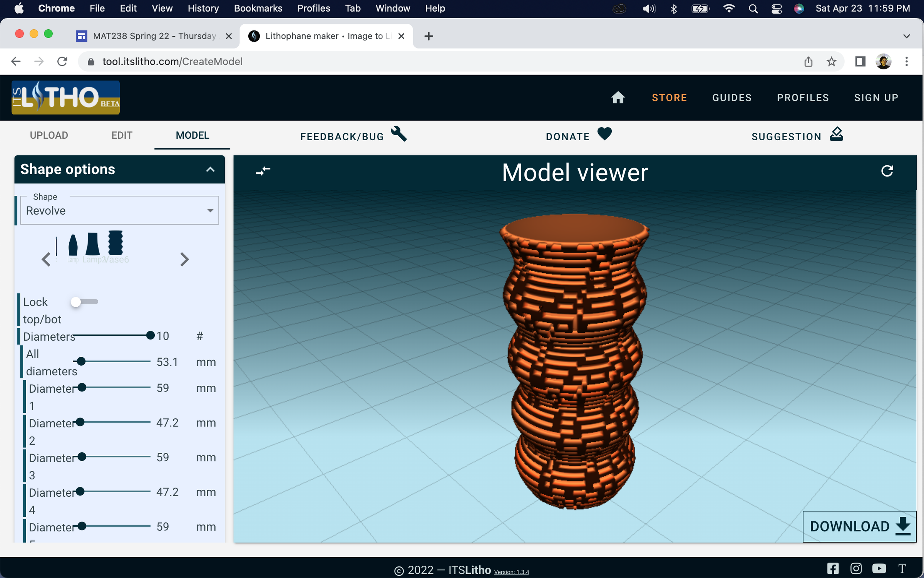Bookmark the page with the star icon

832,61
